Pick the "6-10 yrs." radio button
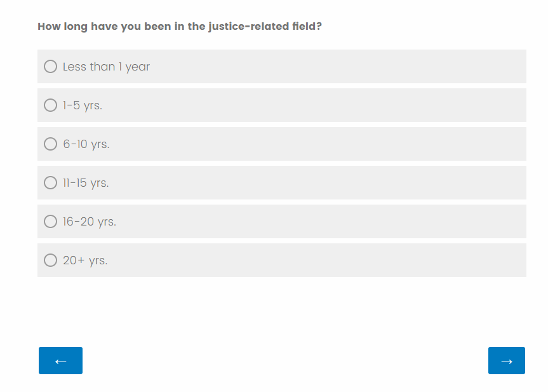Viewport: 548px width, 392px height. tap(51, 144)
